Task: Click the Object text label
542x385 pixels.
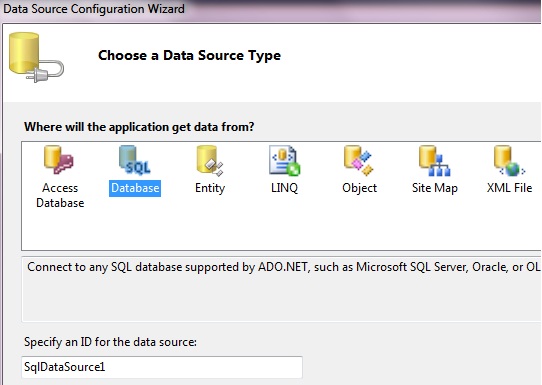Action: pyautogui.click(x=359, y=188)
